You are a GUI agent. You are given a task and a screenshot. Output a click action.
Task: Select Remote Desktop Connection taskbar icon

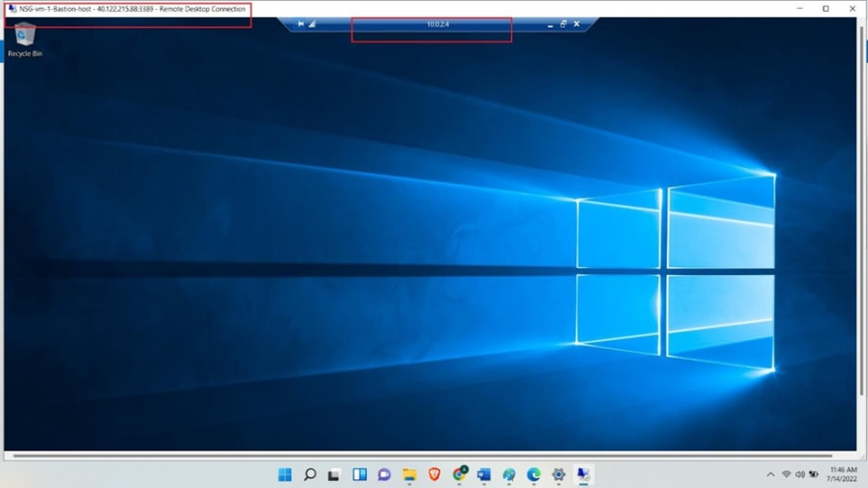click(584, 475)
